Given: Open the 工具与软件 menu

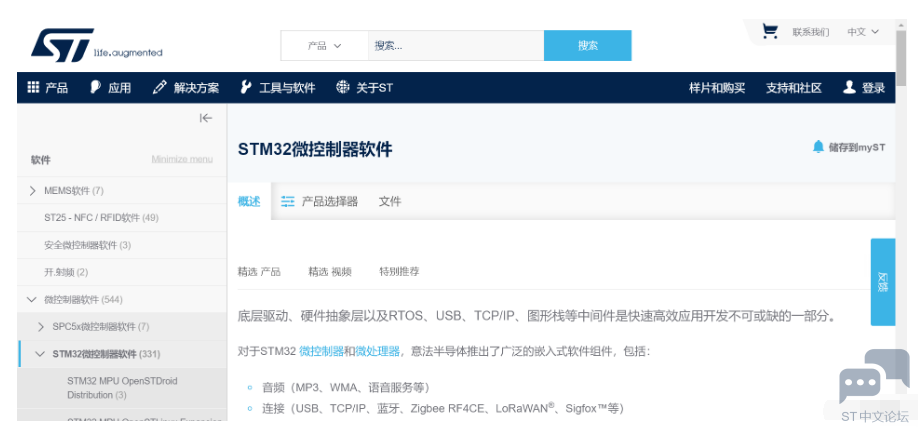Looking at the screenshot, I should click(x=278, y=88).
